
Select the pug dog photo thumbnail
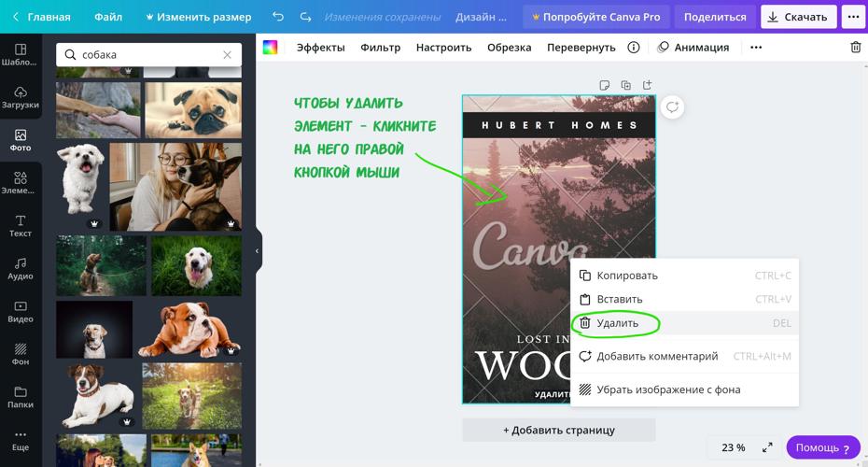coord(193,109)
